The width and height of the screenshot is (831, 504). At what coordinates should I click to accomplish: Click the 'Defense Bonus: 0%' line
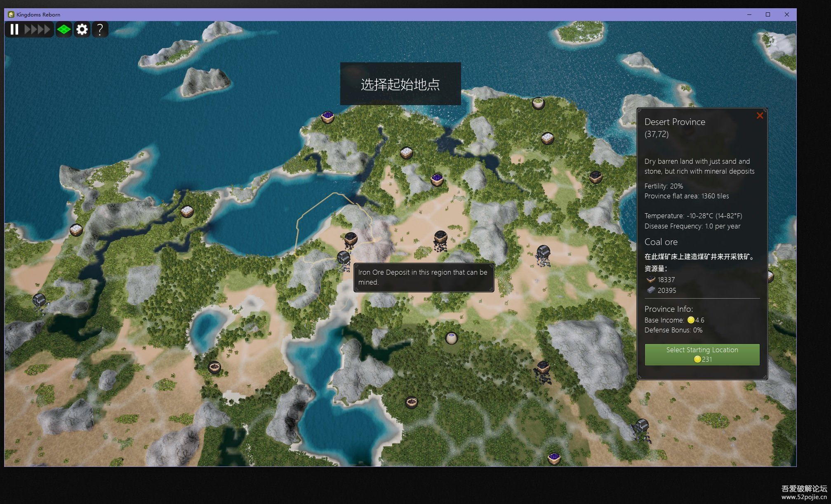[673, 330]
